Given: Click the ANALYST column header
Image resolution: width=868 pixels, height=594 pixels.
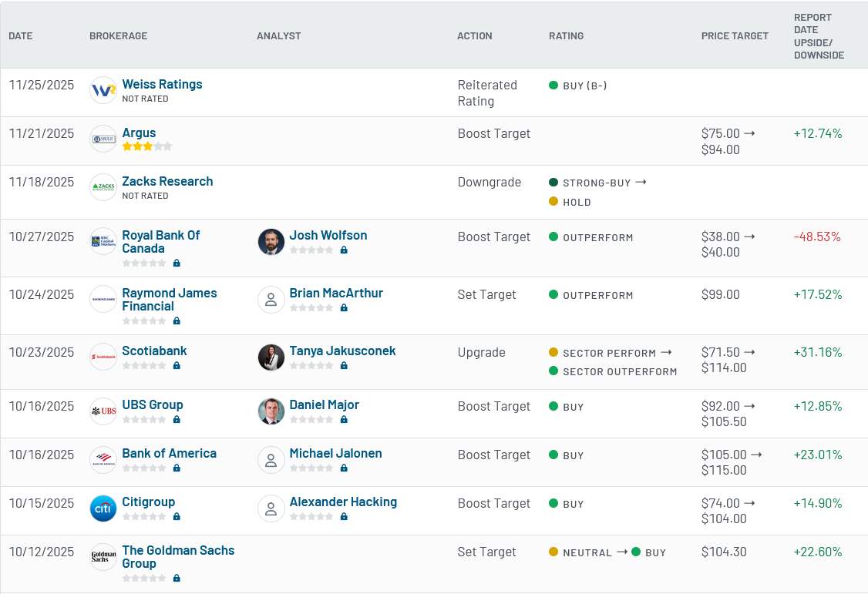Looking at the screenshot, I should [x=279, y=36].
